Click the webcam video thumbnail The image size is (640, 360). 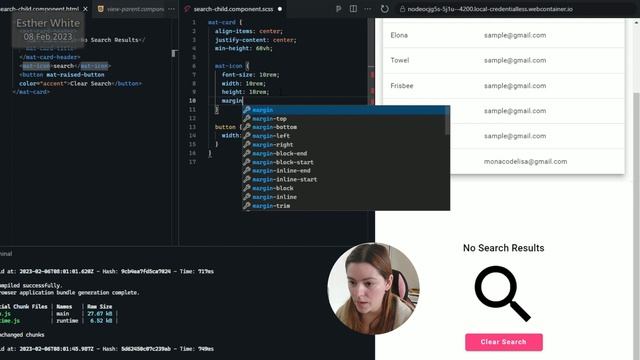373,289
